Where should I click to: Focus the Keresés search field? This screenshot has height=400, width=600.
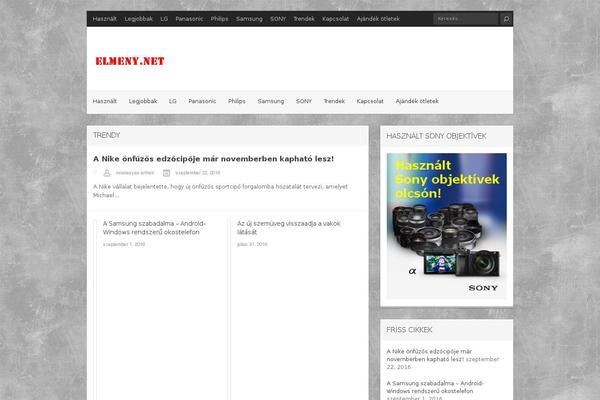[x=466, y=19]
